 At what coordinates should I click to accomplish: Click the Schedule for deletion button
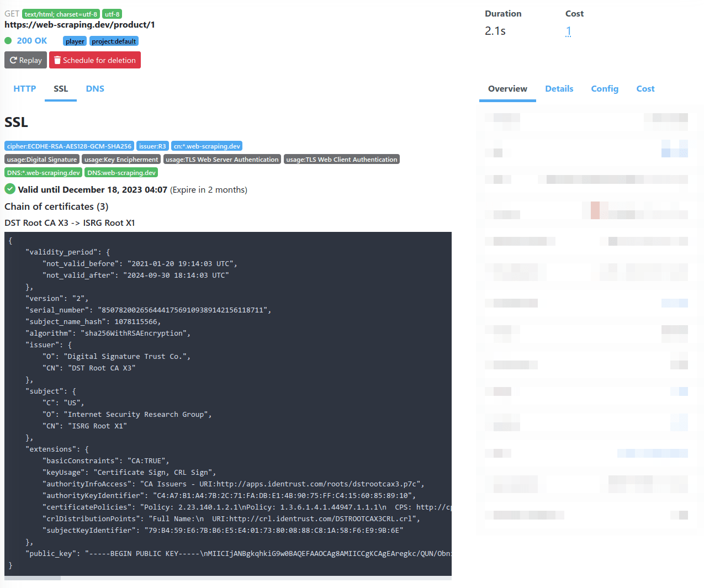point(94,60)
